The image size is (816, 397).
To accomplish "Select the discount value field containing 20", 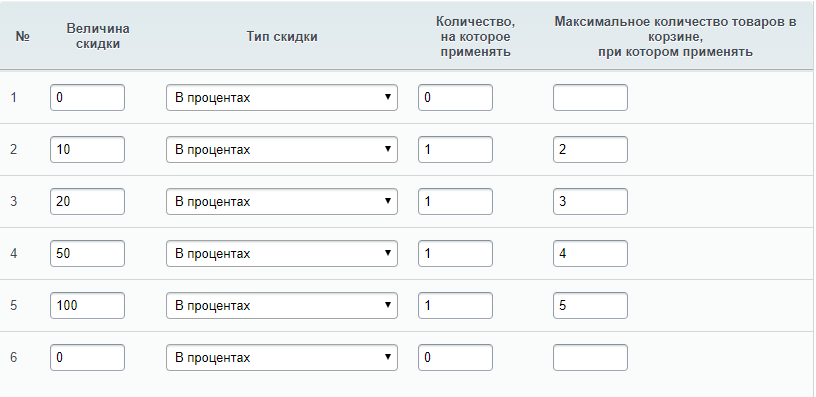I will pos(87,202).
